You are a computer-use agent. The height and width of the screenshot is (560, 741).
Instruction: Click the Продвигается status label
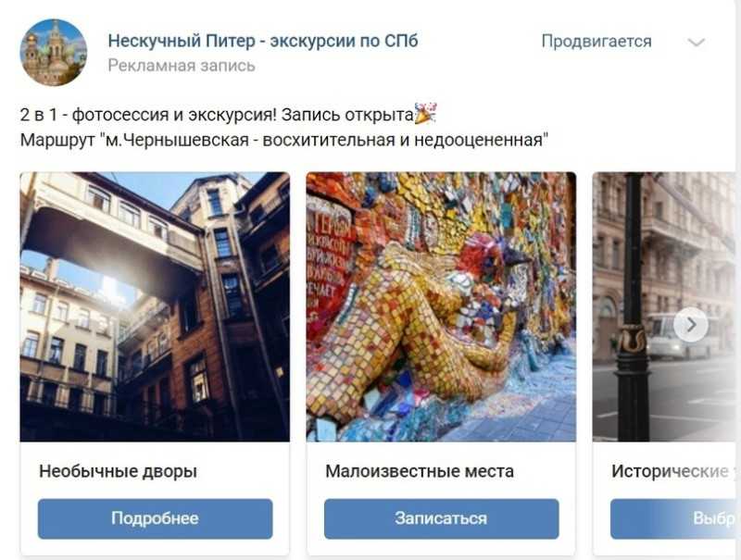[597, 42]
